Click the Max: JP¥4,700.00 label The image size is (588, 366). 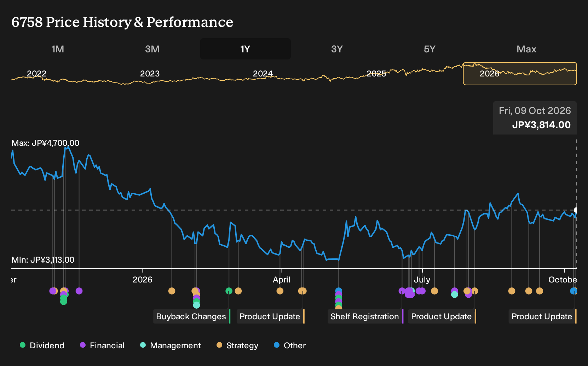tap(45, 143)
